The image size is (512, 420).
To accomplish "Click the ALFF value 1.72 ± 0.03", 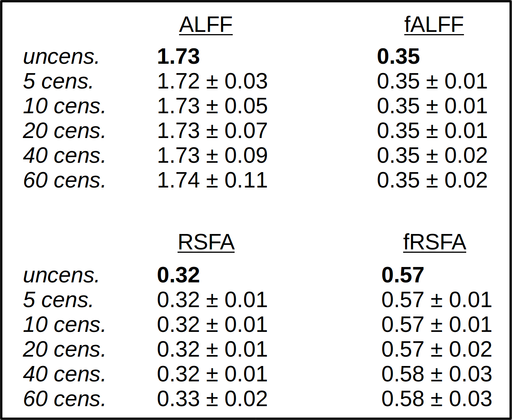I will click(212, 81).
